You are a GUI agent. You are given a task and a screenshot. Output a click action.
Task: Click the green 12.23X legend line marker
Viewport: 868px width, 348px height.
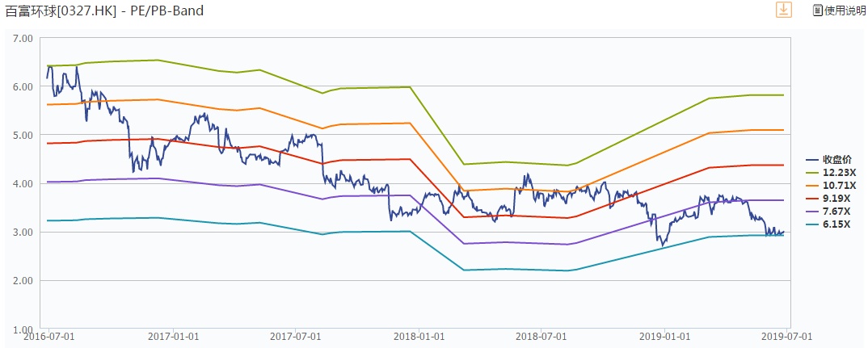pos(812,172)
